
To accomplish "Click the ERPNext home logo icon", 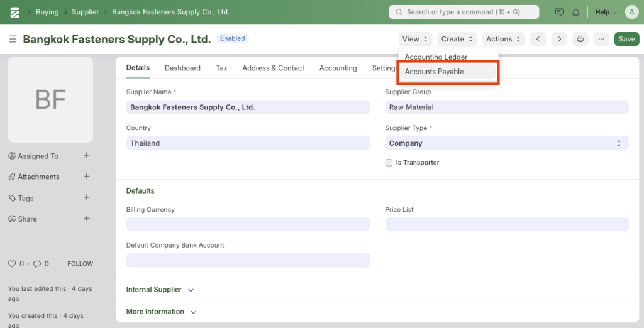I will click(x=15, y=12).
